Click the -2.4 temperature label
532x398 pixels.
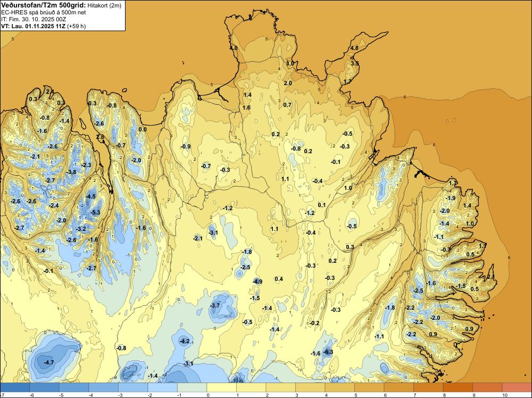point(54,205)
